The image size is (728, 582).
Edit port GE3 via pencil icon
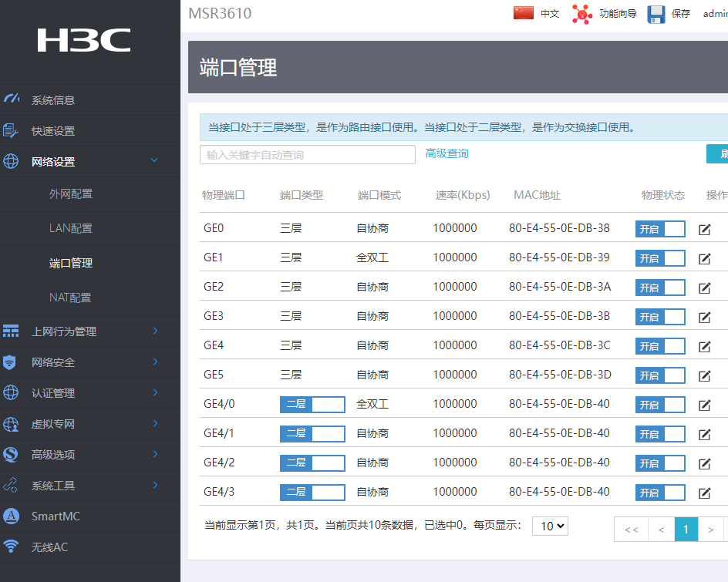point(704,317)
